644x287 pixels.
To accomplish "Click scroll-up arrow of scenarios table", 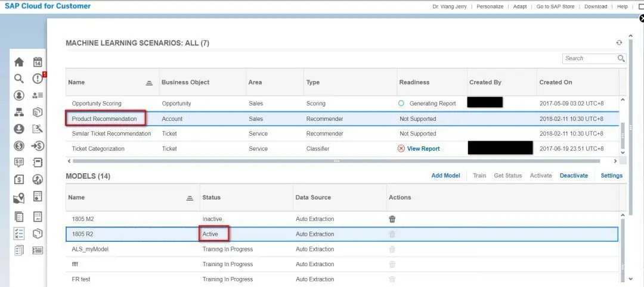I will tap(623, 99).
